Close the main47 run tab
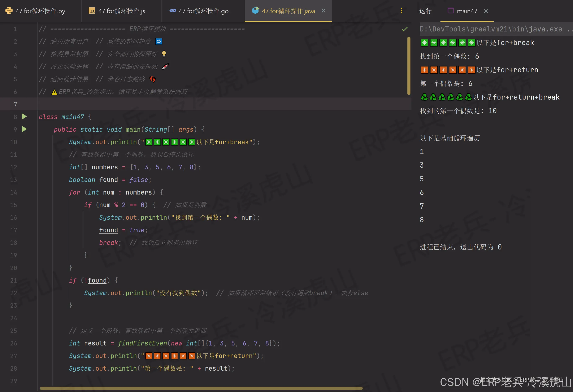Screen dimensions: 573x392 point(486,11)
